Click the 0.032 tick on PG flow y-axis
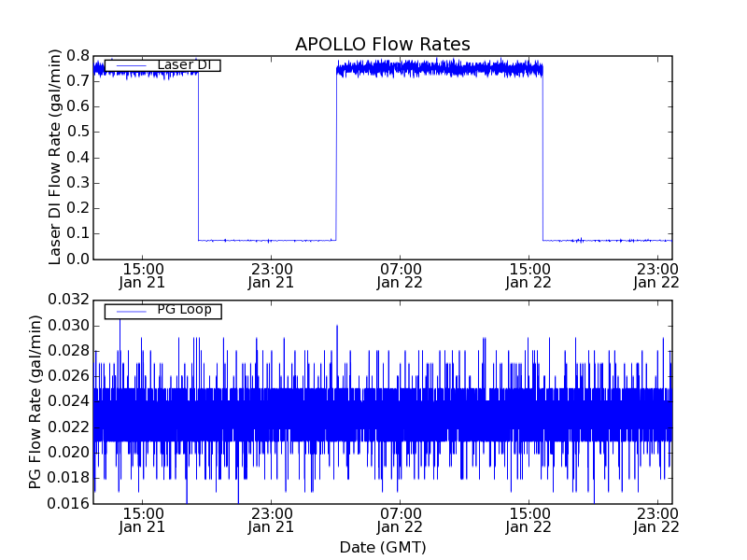This screenshot has width=747, height=560. [70, 300]
